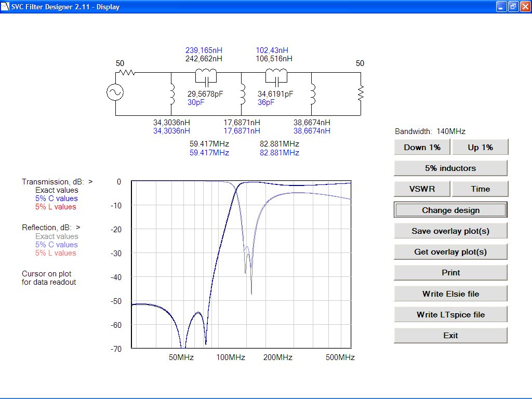Click the 50 ohm load resistor symbol
The width and height of the screenshot is (532, 399).
point(361,94)
